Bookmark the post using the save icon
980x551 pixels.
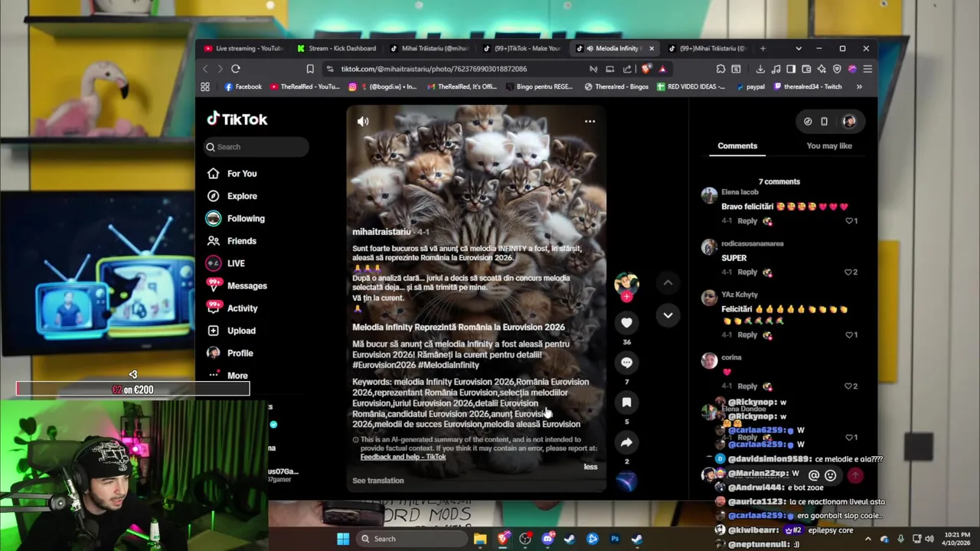(x=626, y=403)
